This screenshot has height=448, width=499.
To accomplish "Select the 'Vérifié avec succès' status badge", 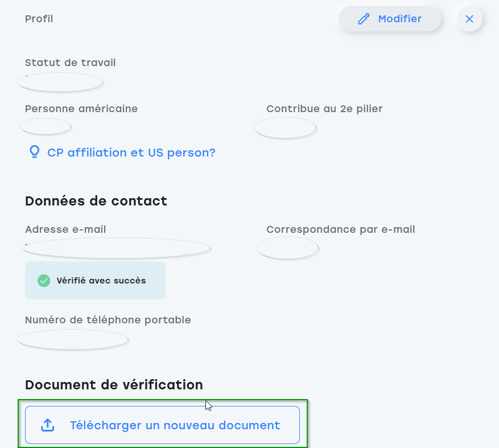I will click(x=95, y=281).
